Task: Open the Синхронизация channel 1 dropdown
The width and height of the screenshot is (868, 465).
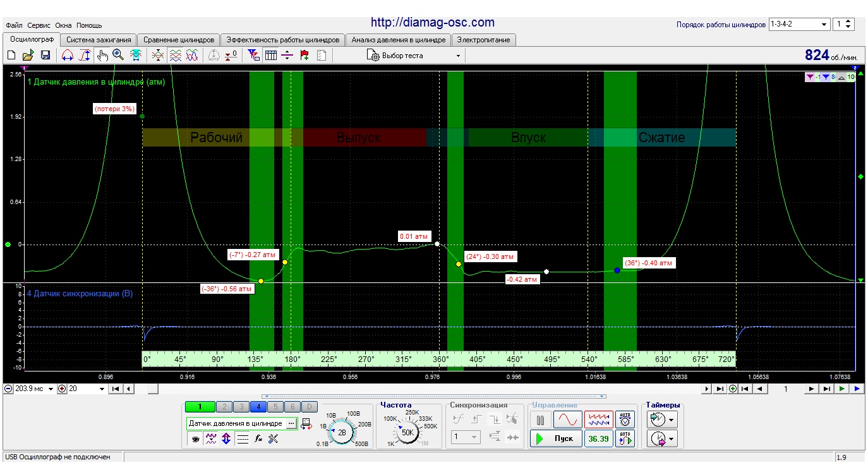Action: (466, 437)
